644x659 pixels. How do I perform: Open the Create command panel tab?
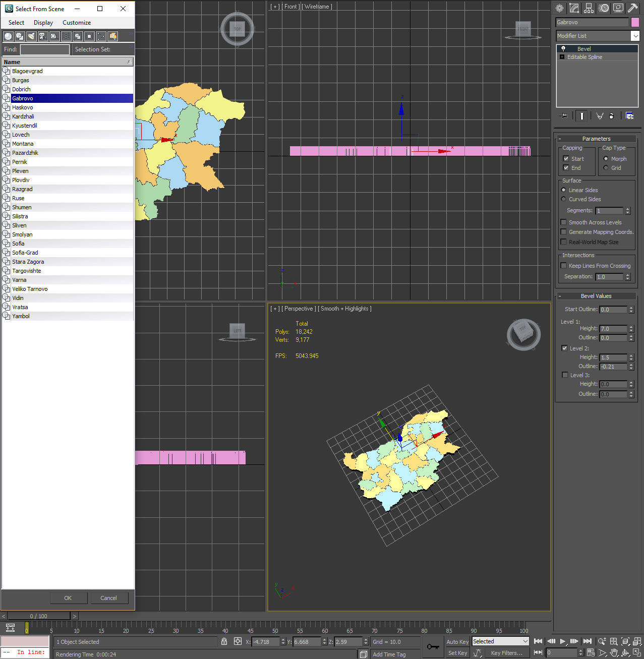[x=559, y=8]
